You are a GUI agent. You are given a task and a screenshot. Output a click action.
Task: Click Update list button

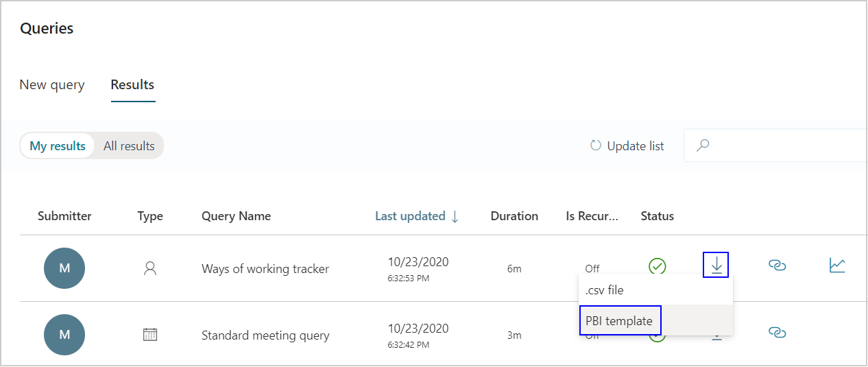[627, 145]
